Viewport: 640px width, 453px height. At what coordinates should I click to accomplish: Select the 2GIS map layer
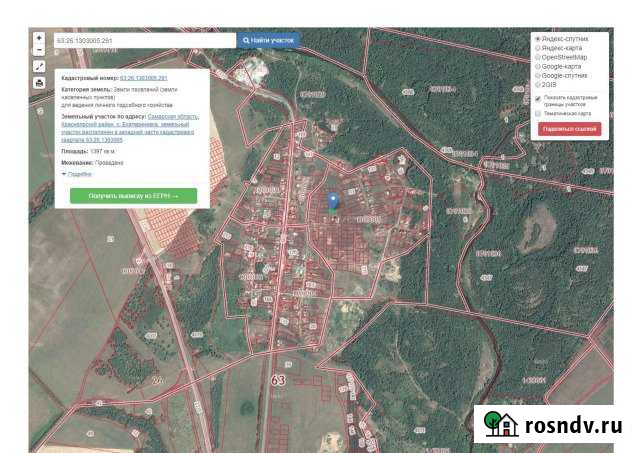pos(538,84)
